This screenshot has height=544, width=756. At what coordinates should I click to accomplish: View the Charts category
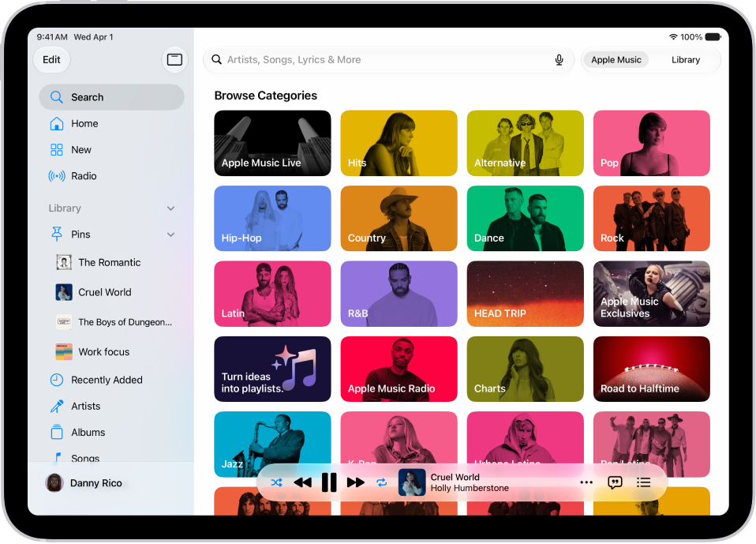click(525, 369)
